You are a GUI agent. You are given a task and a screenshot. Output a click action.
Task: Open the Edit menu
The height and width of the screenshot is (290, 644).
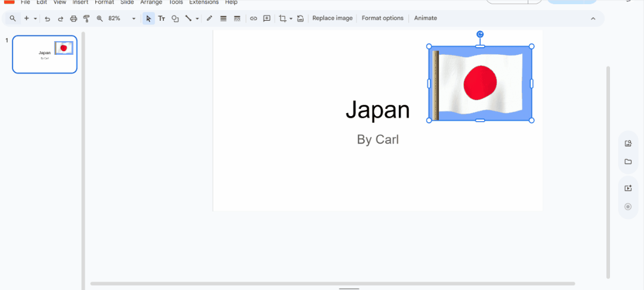click(x=42, y=2)
